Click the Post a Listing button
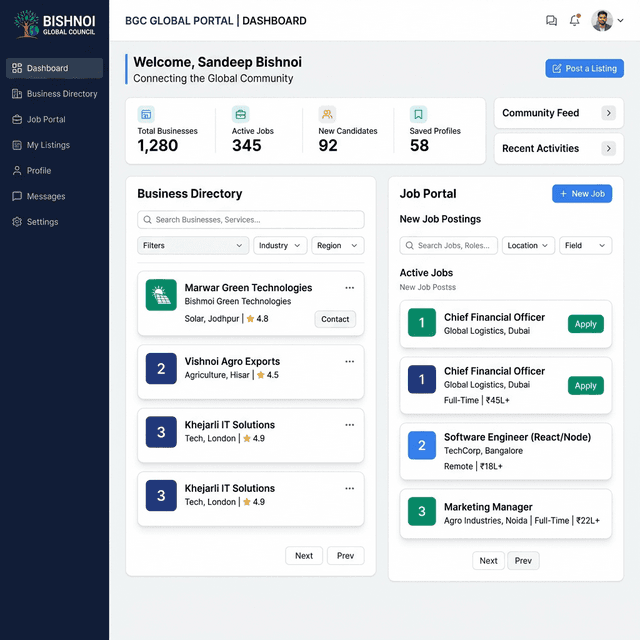 point(584,68)
